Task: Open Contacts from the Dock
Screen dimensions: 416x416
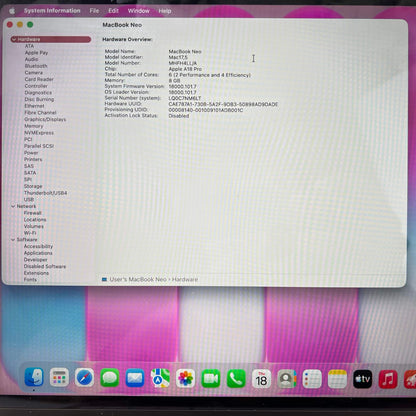Action: (287, 379)
